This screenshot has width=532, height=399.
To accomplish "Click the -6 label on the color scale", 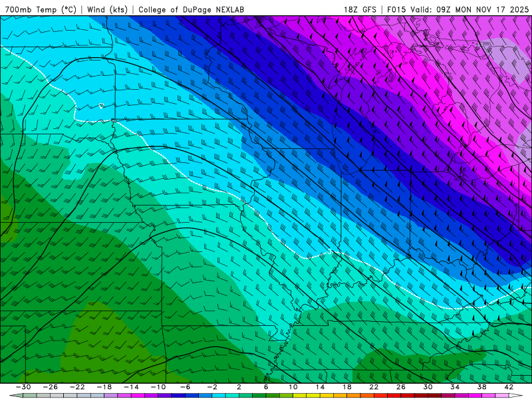I will click(185, 387).
